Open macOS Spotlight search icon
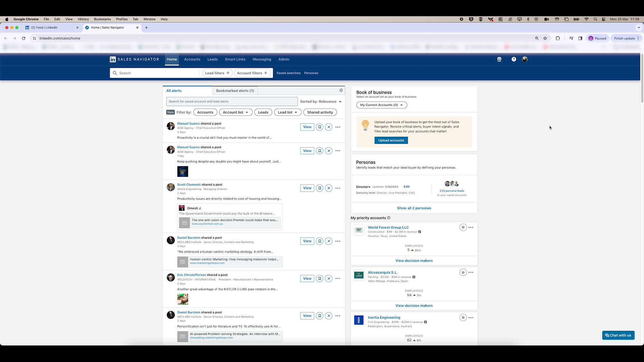 click(x=595, y=19)
